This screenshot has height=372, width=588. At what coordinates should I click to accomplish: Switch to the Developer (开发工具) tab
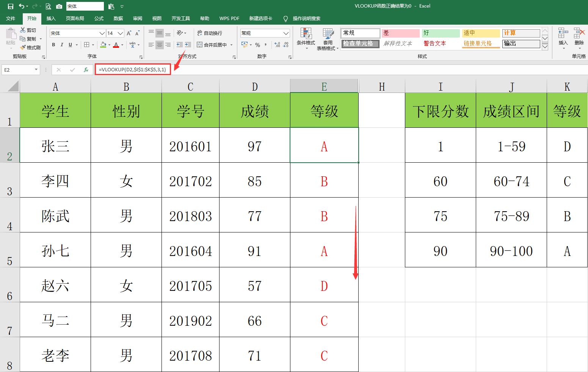point(180,18)
